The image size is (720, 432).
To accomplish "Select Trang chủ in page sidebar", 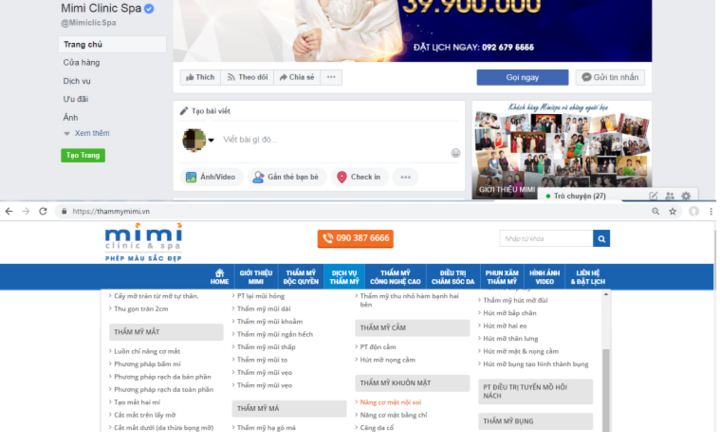I will 112,45.
